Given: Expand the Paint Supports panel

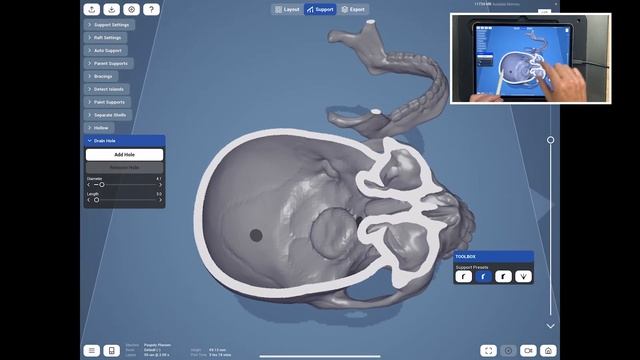Looking at the screenshot, I should click(107, 102).
